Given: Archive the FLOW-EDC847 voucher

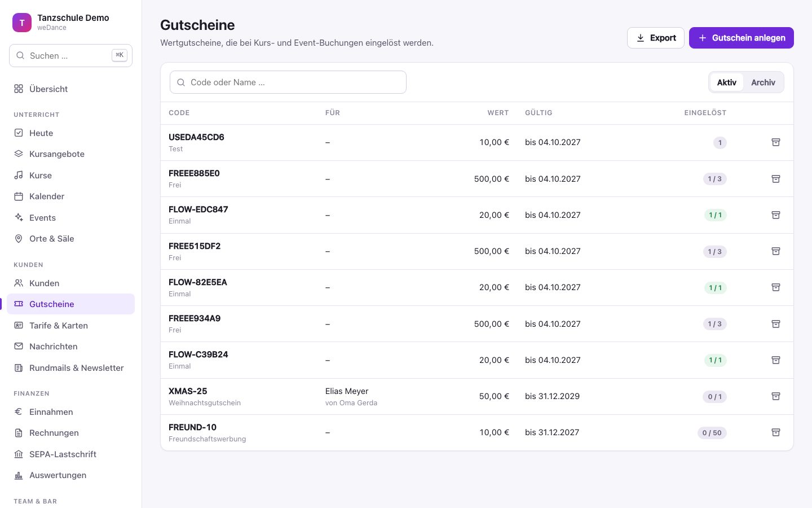Looking at the screenshot, I should click(x=776, y=215).
